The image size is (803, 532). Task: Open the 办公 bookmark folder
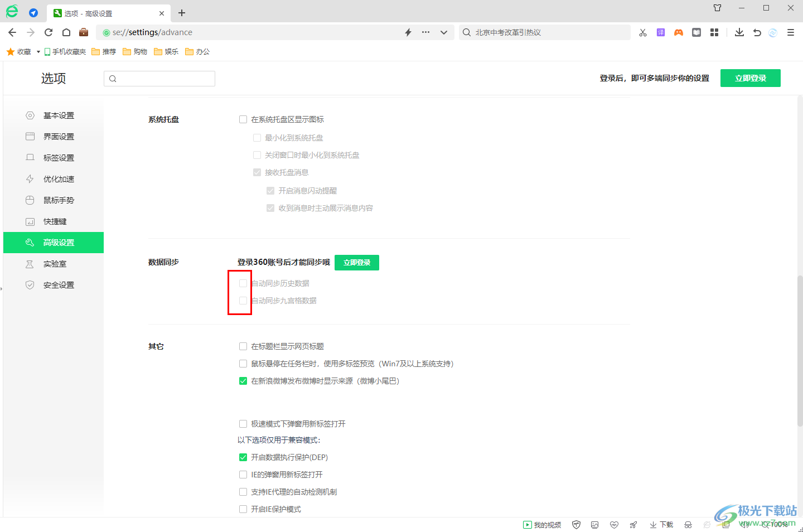pos(198,51)
